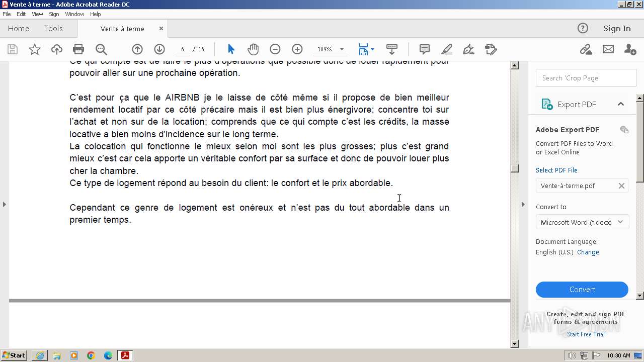This screenshot has width=644, height=362.
Task: Activate the hand pan tool
Action: click(x=253, y=49)
